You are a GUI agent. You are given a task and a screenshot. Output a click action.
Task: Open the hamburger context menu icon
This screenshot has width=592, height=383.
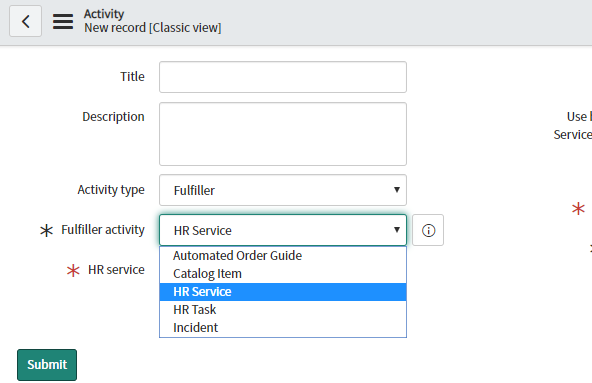point(63,22)
